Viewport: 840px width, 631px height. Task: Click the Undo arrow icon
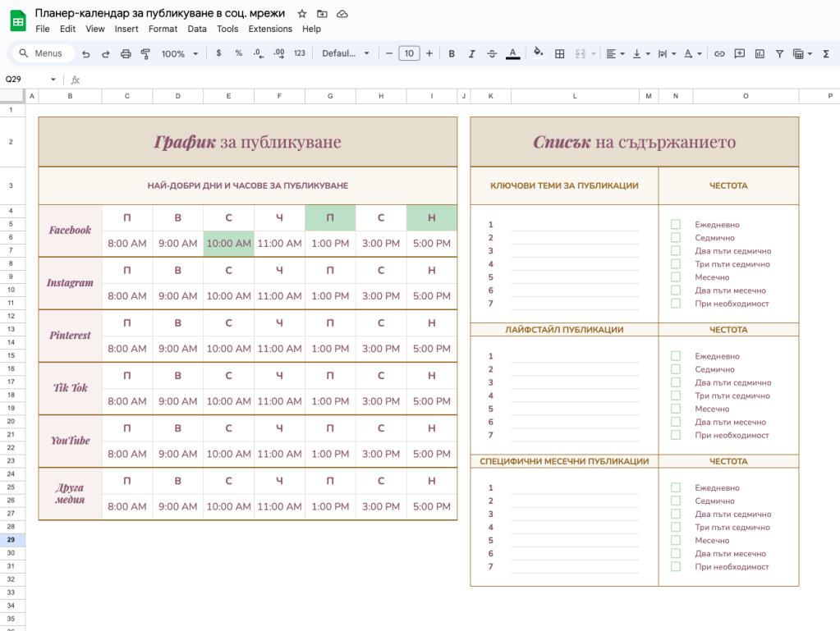click(86, 53)
